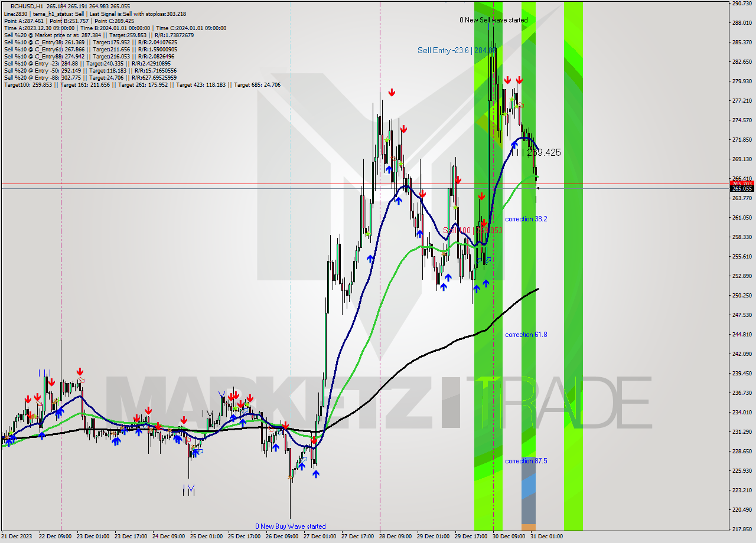Click the 217.850 price axis label
The width and height of the screenshot is (756, 543).
742,529
